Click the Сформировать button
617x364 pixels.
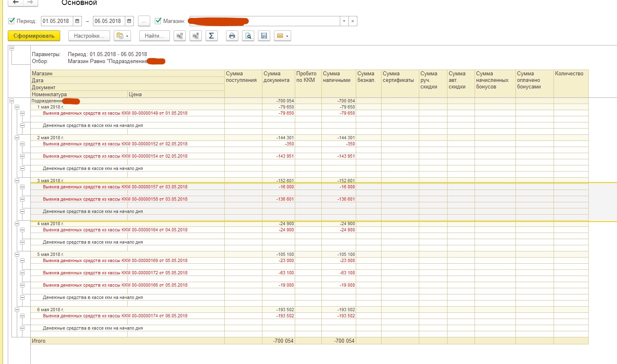(x=34, y=36)
